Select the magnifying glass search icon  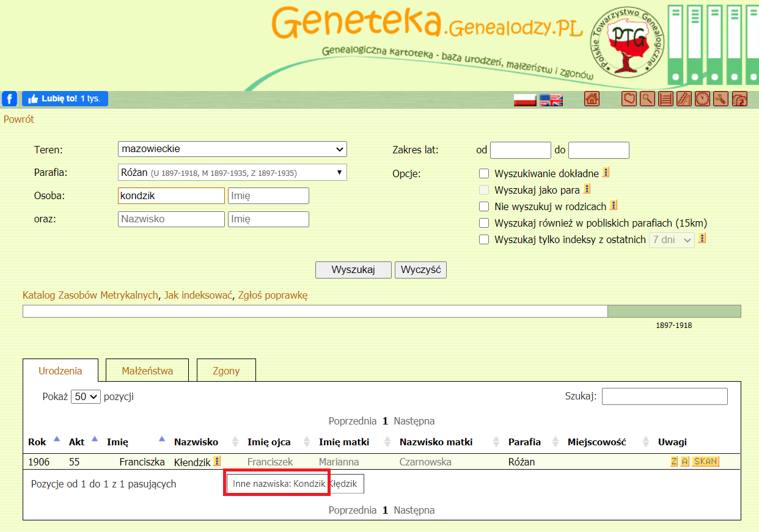click(647, 98)
